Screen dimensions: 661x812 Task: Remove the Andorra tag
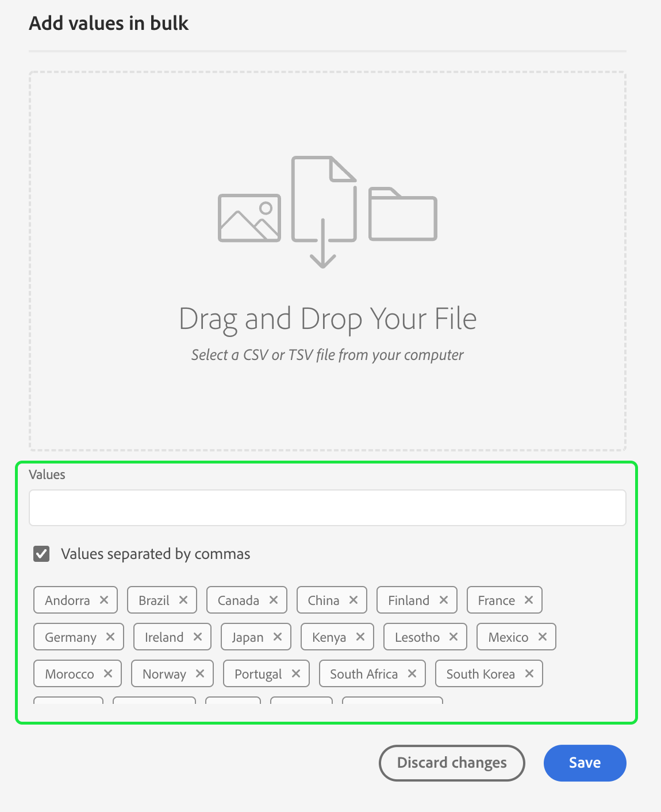(x=104, y=600)
